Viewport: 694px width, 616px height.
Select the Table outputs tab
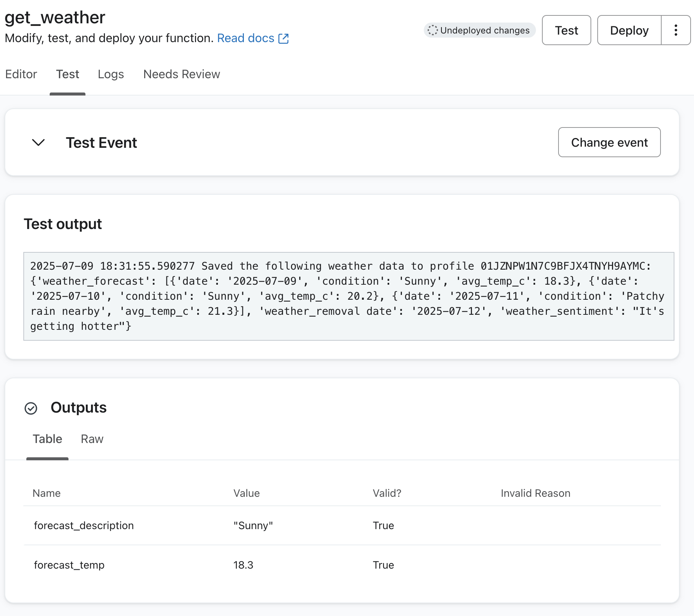tap(47, 439)
